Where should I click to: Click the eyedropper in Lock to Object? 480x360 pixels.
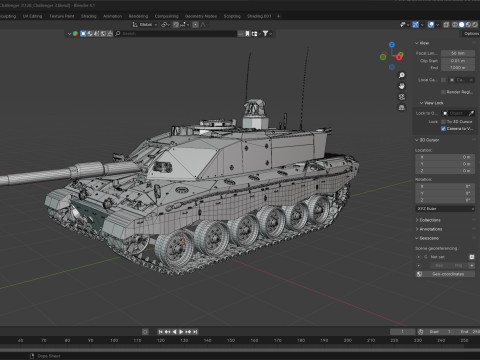click(x=471, y=113)
